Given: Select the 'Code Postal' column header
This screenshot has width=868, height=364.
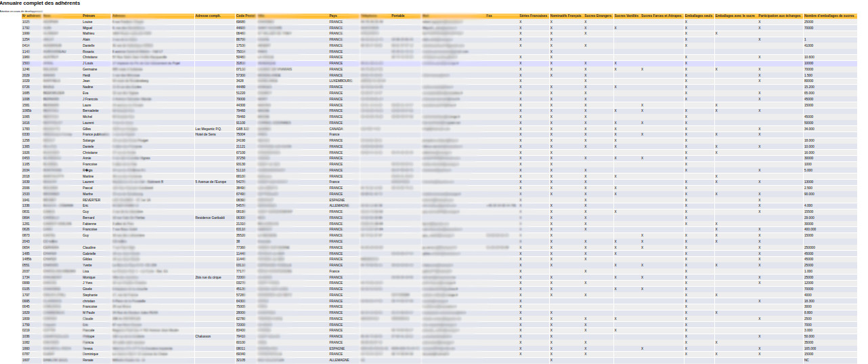Looking at the screenshot, I should coord(245,16).
